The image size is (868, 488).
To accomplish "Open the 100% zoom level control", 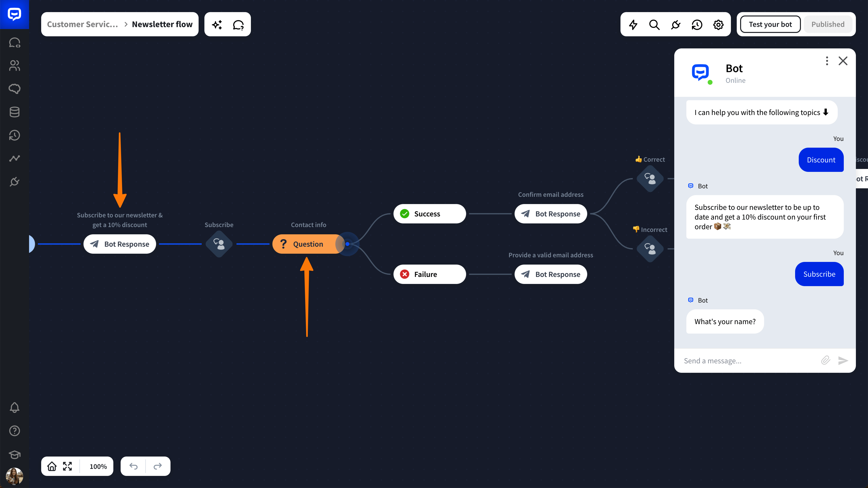I will 98,466.
